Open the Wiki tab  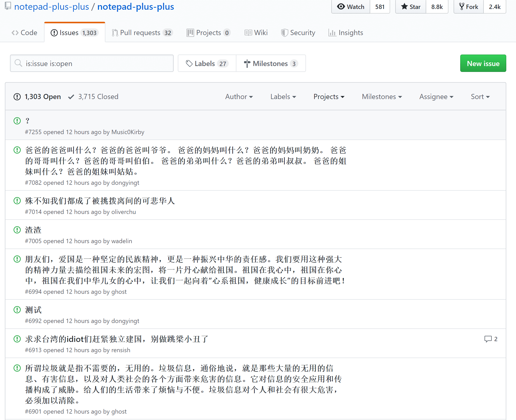point(256,33)
